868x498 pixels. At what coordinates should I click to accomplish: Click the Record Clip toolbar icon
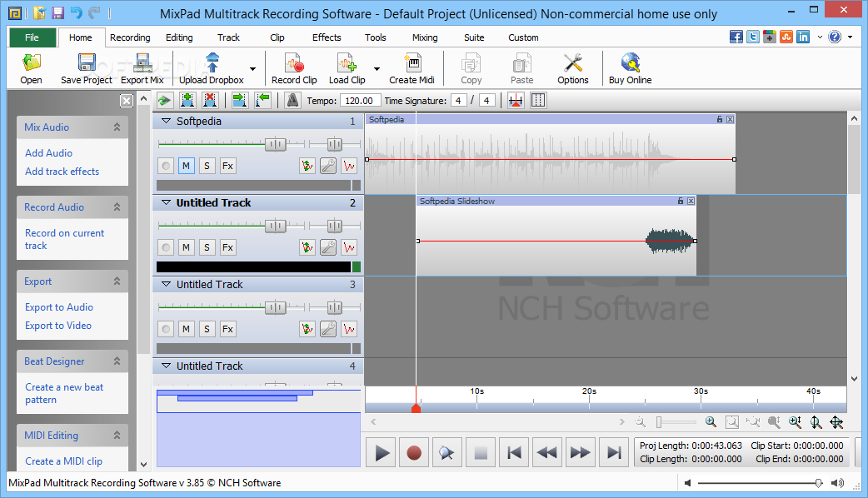pyautogui.click(x=293, y=63)
